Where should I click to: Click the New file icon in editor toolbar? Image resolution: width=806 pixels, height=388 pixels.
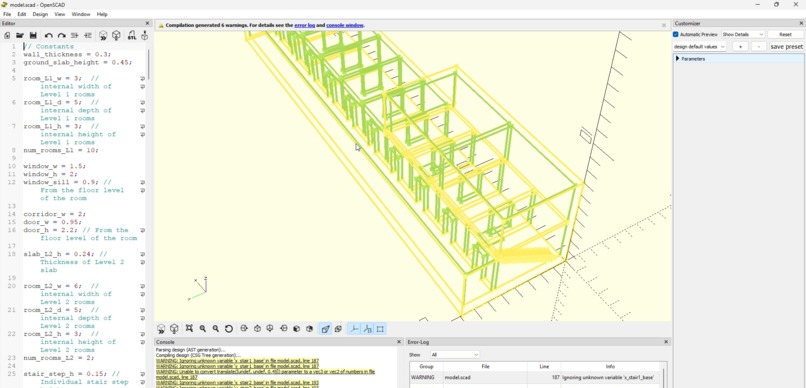coord(7,35)
